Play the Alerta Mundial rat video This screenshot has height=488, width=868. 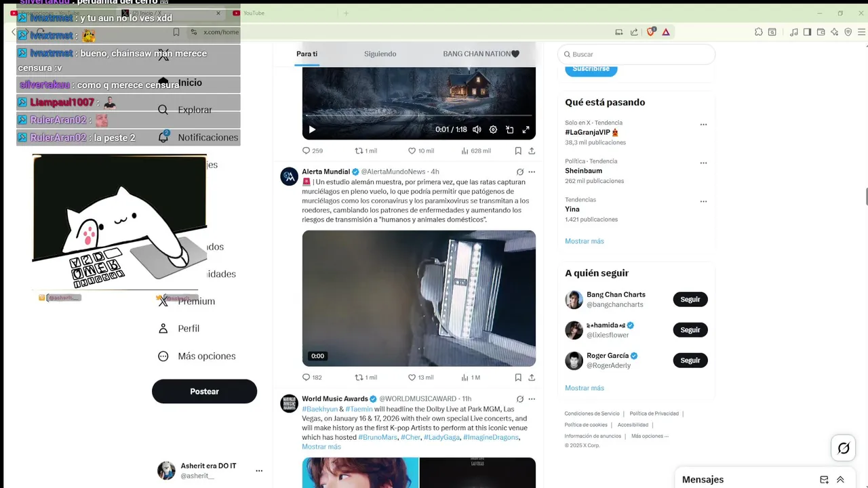point(418,298)
